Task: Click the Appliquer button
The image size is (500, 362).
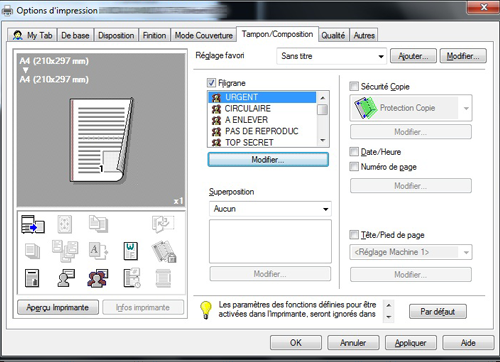Action: [411, 343]
